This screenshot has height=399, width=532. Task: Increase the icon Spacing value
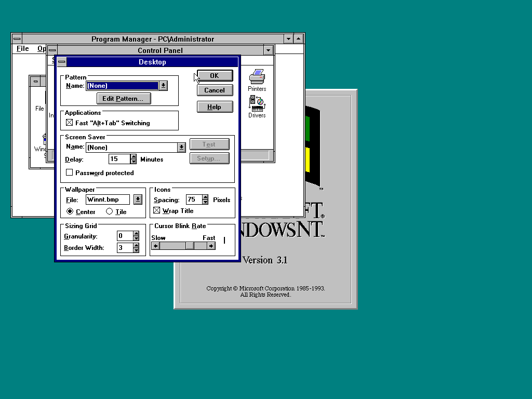coord(205,197)
